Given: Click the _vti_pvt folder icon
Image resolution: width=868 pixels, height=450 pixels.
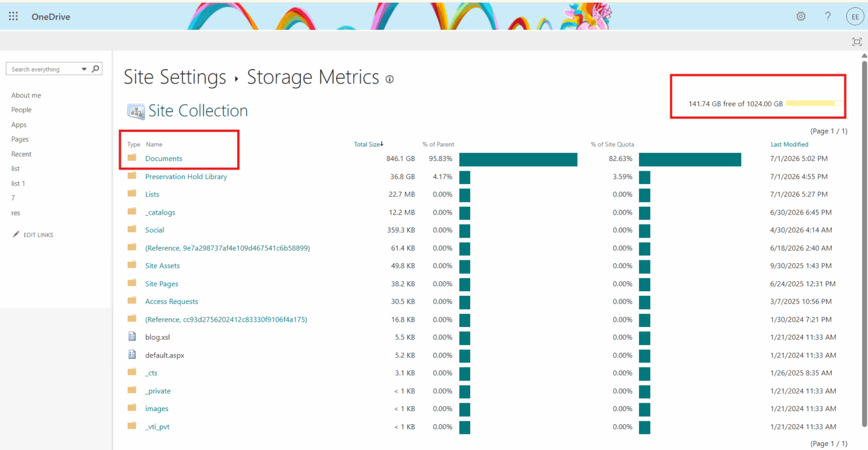Looking at the screenshot, I should pos(132,426).
